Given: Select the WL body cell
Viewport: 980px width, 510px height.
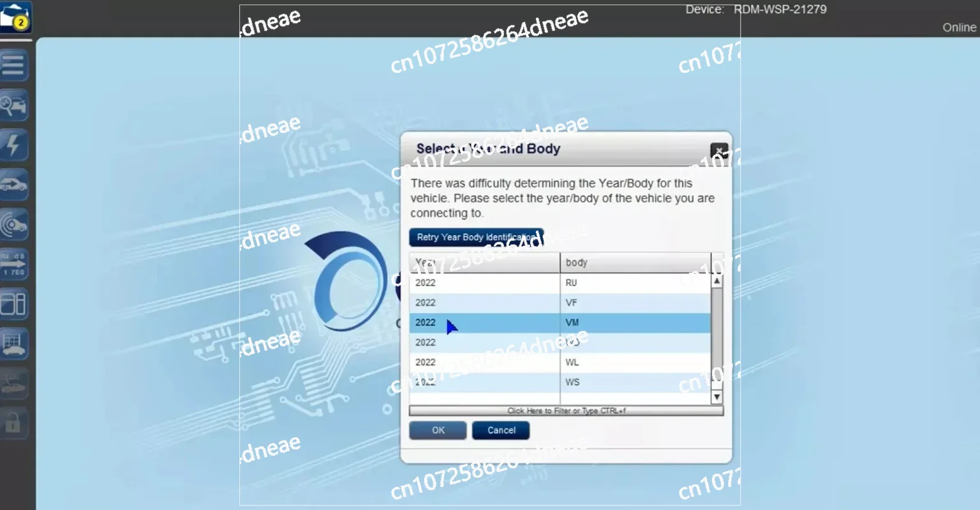Looking at the screenshot, I should [x=635, y=362].
